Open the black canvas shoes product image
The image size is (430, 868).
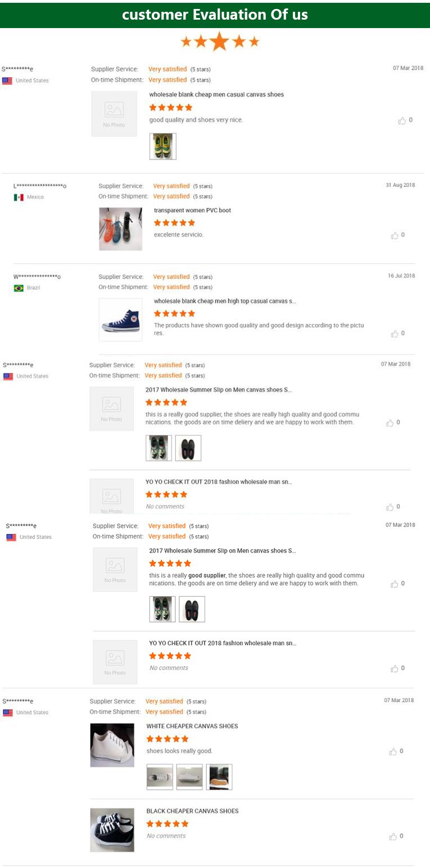point(112,830)
